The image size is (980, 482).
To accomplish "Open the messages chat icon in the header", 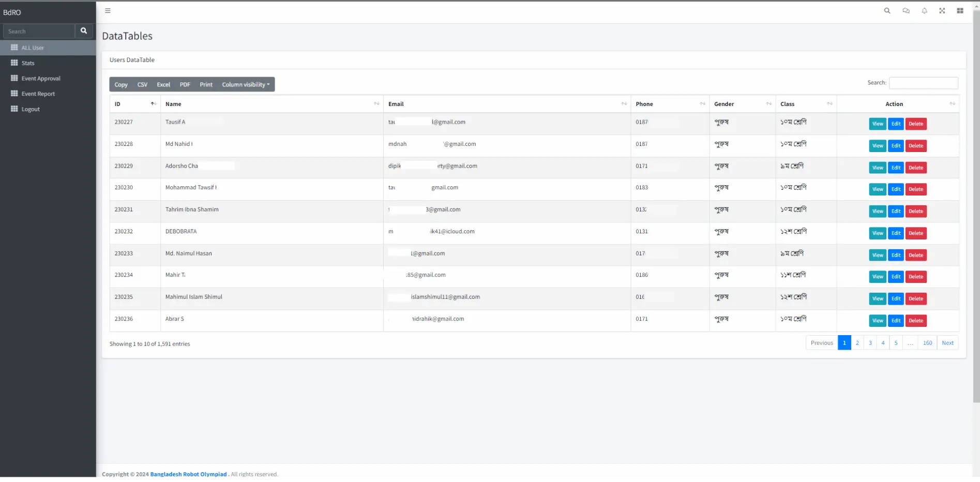I will (906, 10).
